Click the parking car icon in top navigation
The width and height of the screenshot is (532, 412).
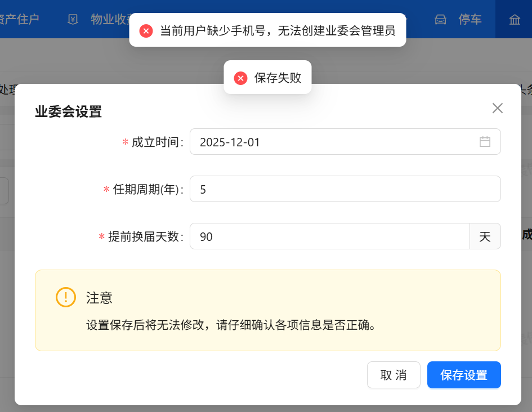click(440, 19)
